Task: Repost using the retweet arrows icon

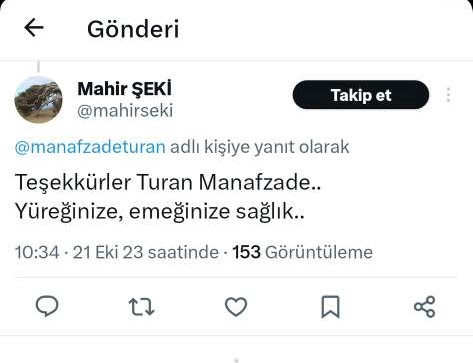Action: click(x=141, y=306)
